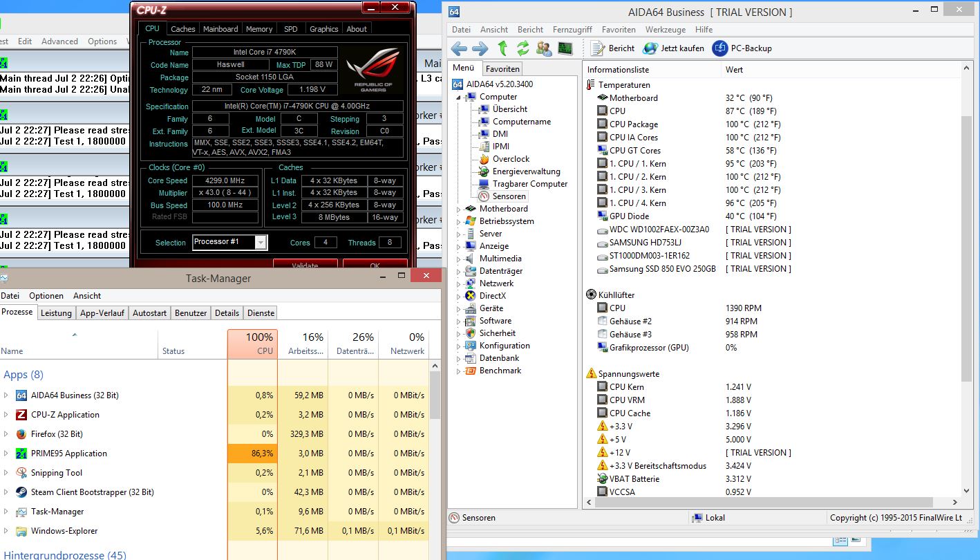Go forward using AIDA64's blue right arrow

[x=480, y=48]
